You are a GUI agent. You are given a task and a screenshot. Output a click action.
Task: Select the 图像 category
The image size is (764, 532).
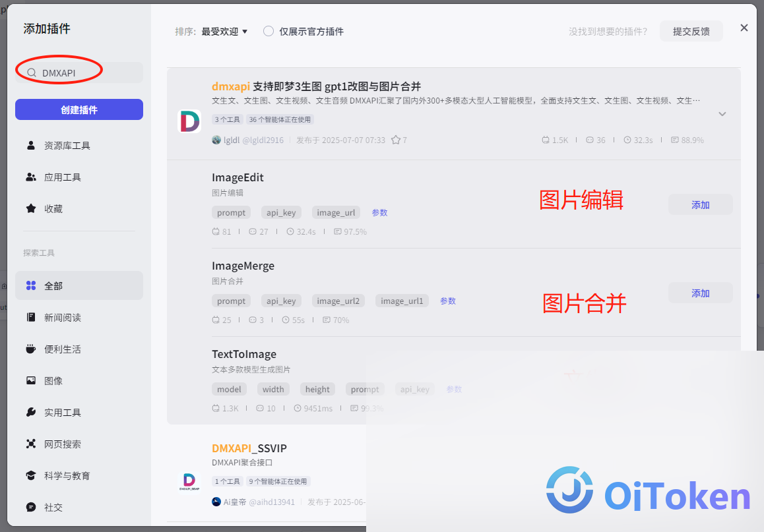79,380
